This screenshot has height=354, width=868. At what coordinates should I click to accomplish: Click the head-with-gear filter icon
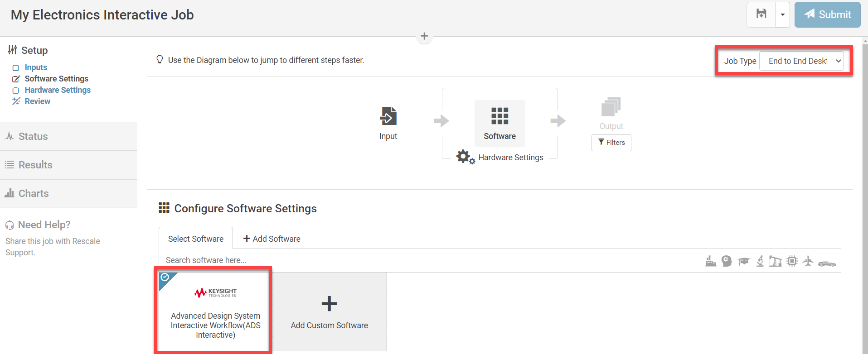[727, 261]
